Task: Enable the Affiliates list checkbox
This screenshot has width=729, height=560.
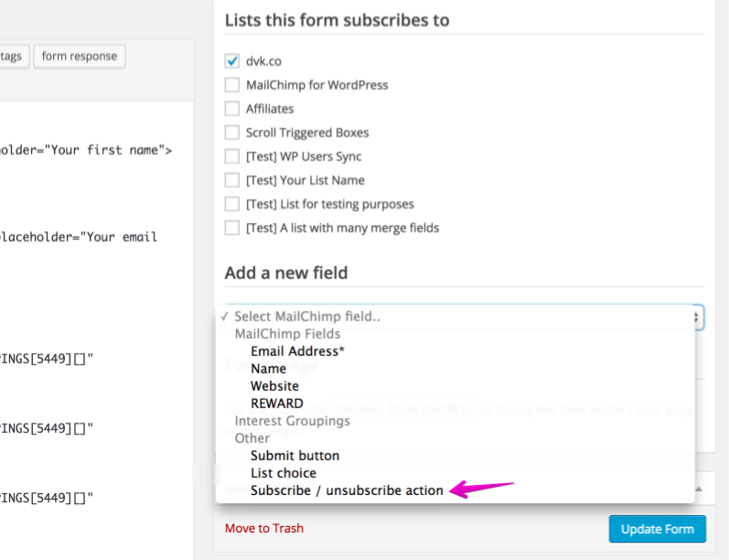Action: (x=232, y=109)
